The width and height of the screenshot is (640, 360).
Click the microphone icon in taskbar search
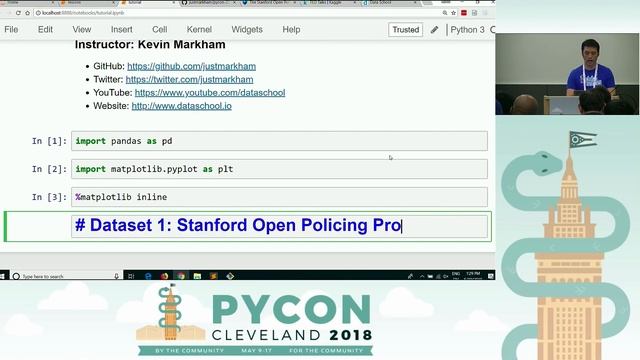[x=116, y=276]
